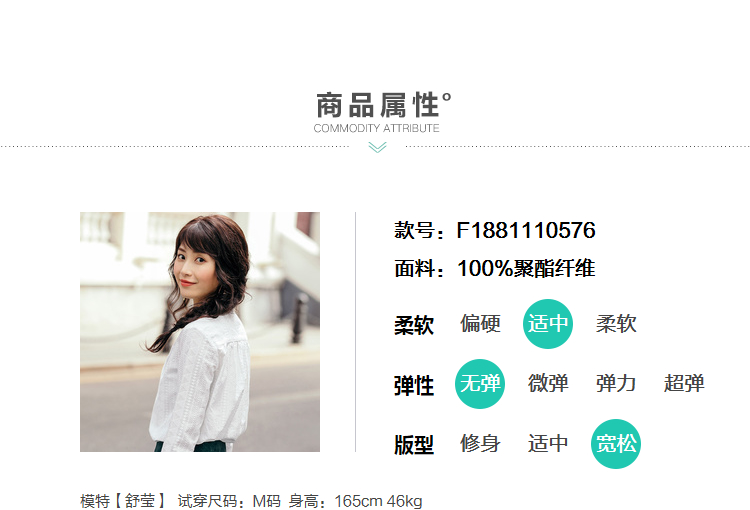Image resolution: width=750 pixels, height=510 pixels.
Task: Select the 偏硬 softness option
Action: (x=480, y=324)
